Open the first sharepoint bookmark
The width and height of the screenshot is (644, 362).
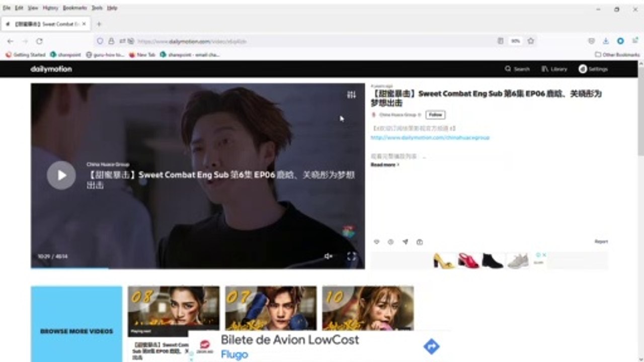66,55
